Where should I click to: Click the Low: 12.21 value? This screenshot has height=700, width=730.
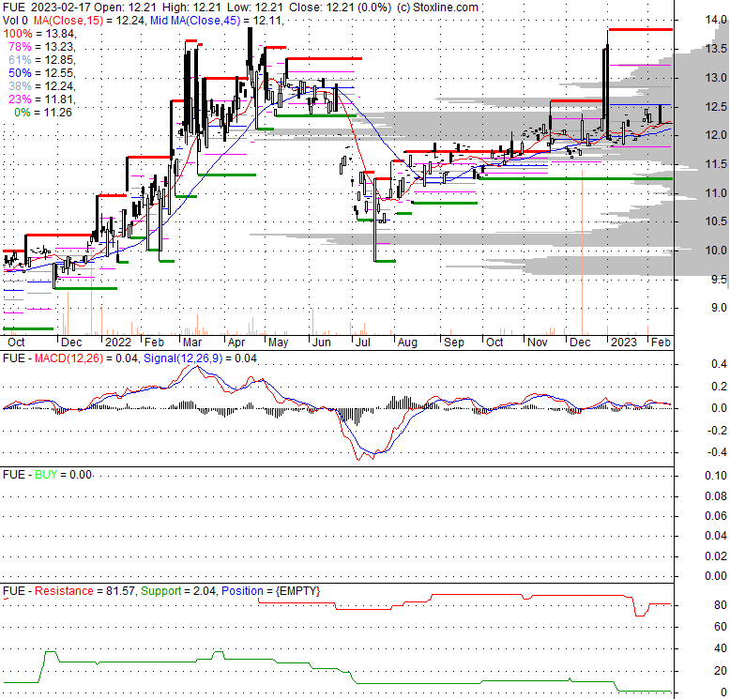pyautogui.click(x=254, y=8)
